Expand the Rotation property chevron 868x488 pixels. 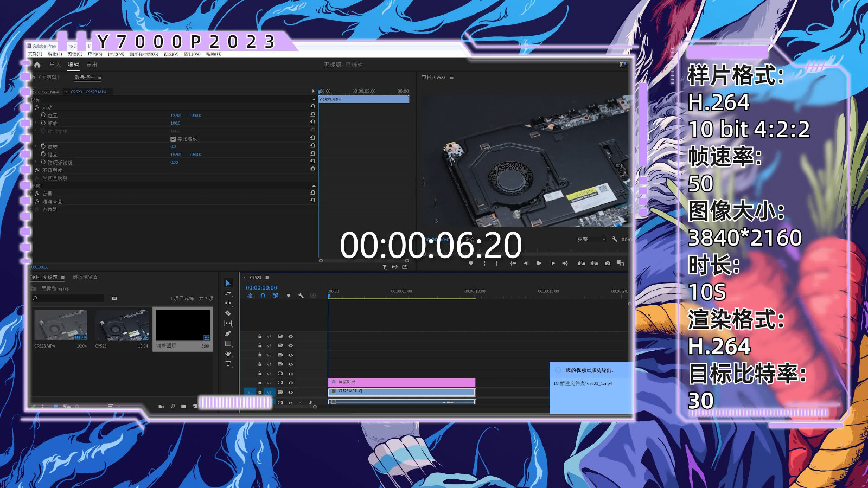(x=36, y=146)
